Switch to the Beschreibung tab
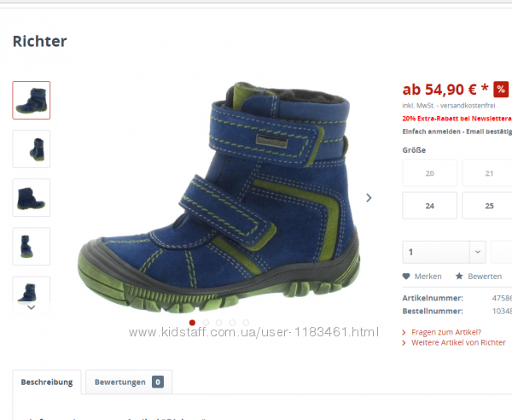 point(47,382)
